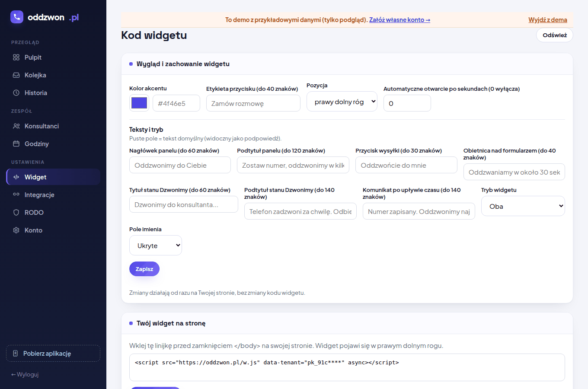This screenshot has height=389, width=588.
Task: Open the Pole imienia dropdown
Action: click(x=156, y=246)
